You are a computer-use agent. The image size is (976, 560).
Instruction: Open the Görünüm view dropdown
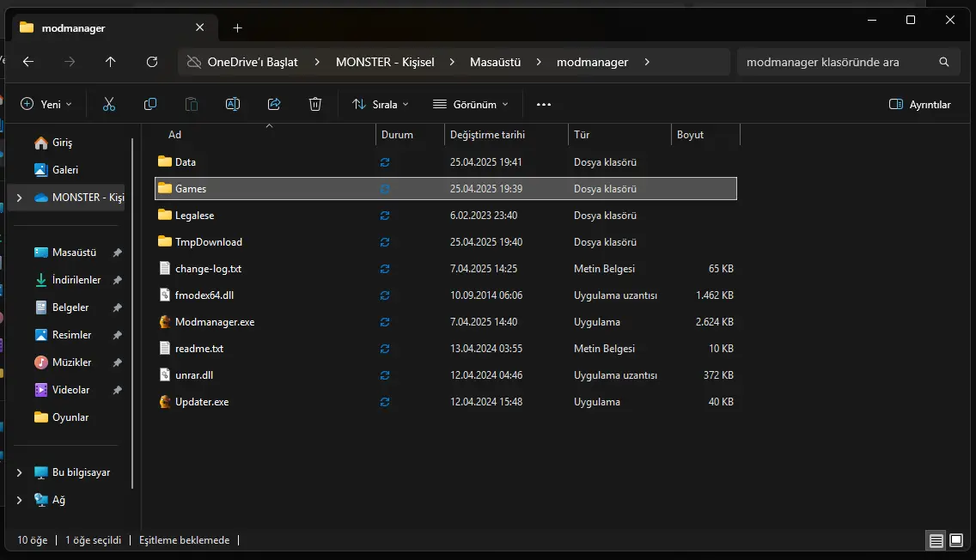click(471, 105)
